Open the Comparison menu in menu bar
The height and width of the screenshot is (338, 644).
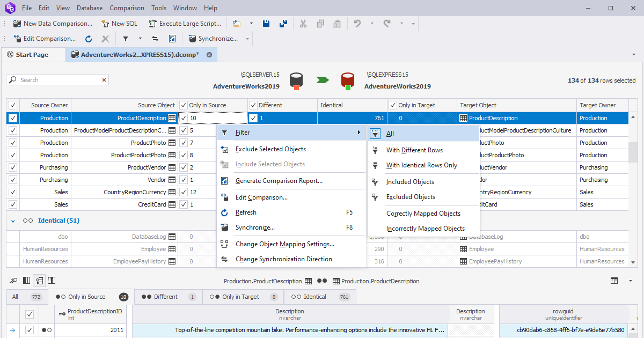click(127, 8)
